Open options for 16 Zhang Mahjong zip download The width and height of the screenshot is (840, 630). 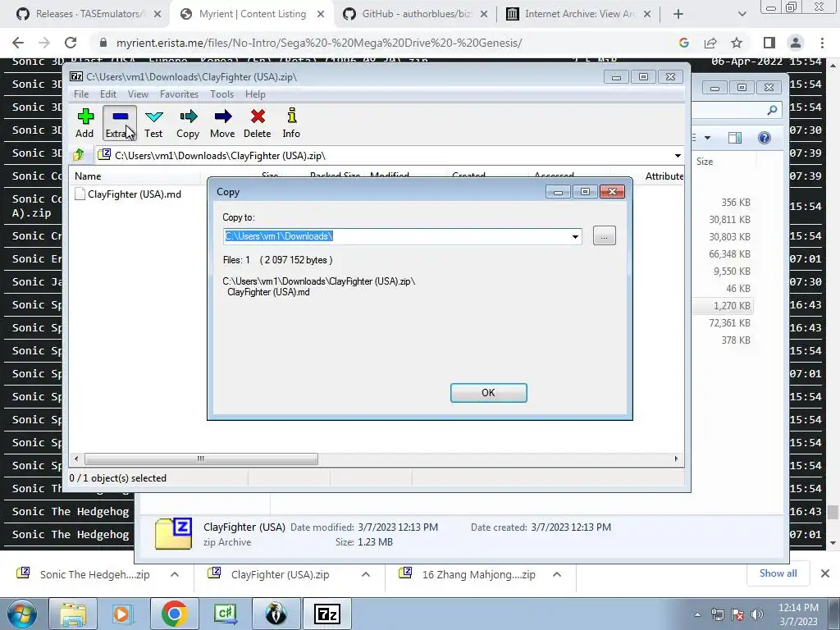point(557,574)
